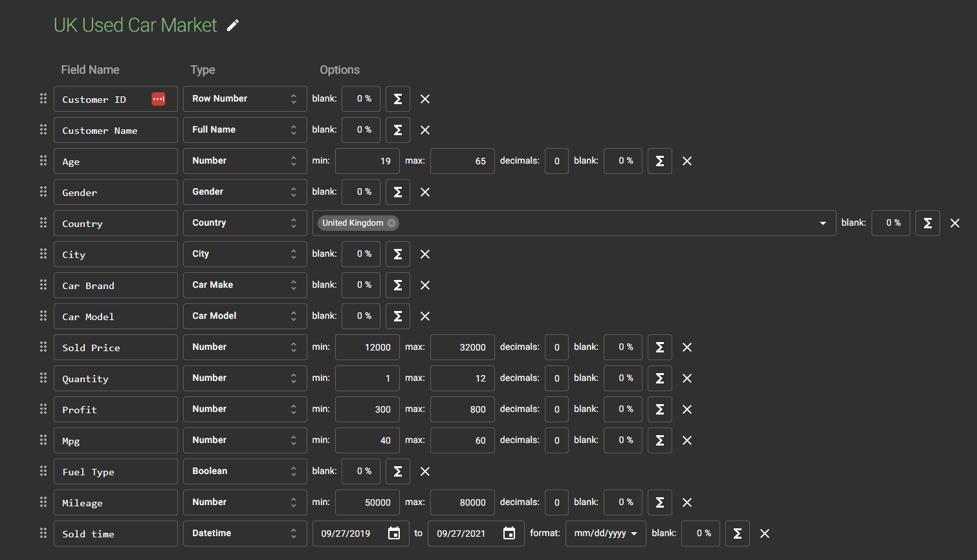Open formula sigma for Mpg row
Screen dimensions: 977x560
660,440
